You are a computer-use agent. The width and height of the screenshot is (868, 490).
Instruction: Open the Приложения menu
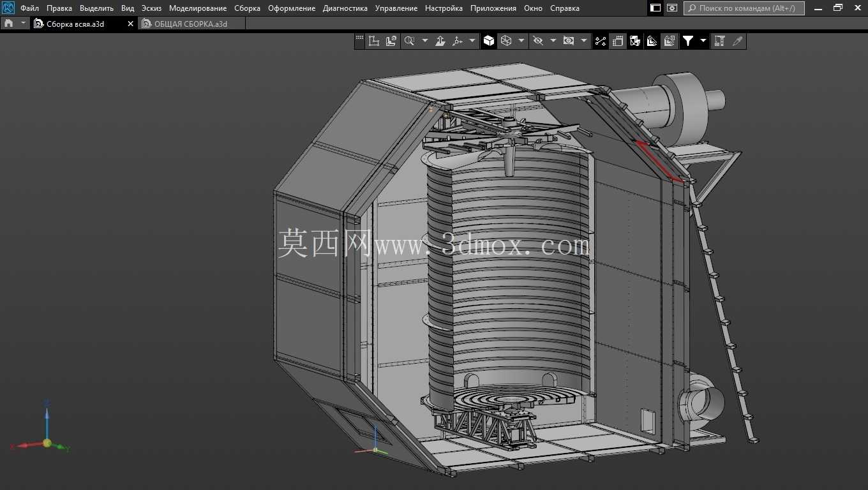[493, 8]
